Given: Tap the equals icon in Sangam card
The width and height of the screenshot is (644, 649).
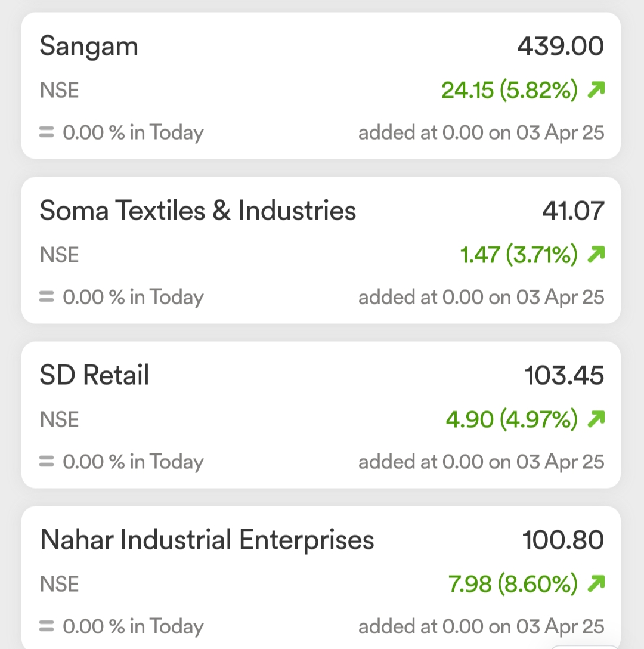Looking at the screenshot, I should (x=47, y=132).
